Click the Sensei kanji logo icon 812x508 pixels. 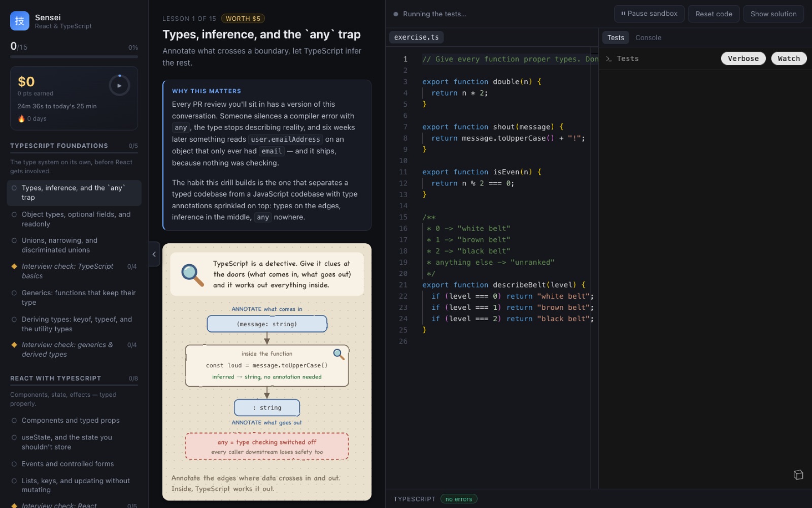tap(20, 21)
